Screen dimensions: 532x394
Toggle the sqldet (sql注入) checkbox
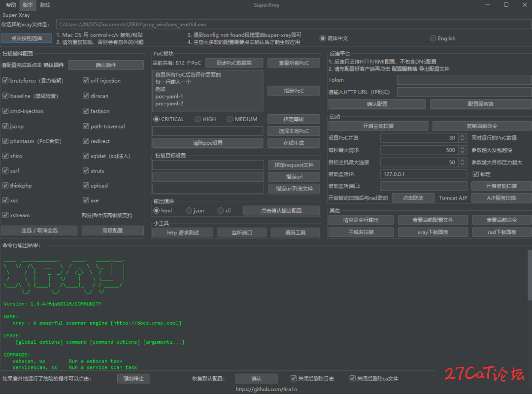point(86,156)
